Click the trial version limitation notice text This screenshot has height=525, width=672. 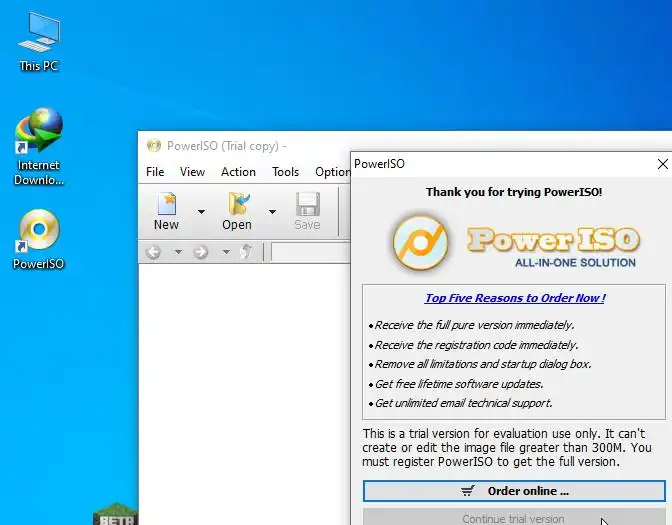(x=507, y=448)
